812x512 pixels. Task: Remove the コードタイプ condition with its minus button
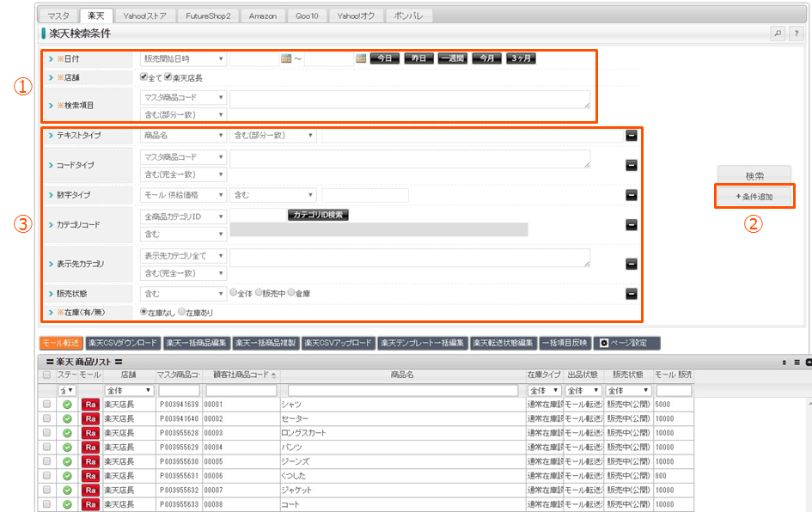(632, 166)
